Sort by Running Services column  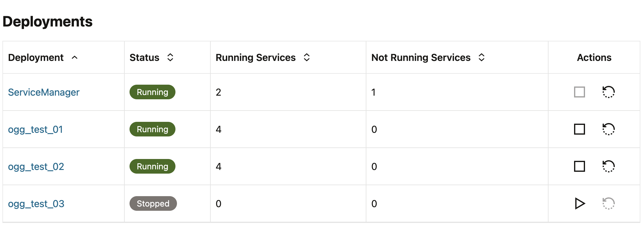pyautogui.click(x=306, y=57)
